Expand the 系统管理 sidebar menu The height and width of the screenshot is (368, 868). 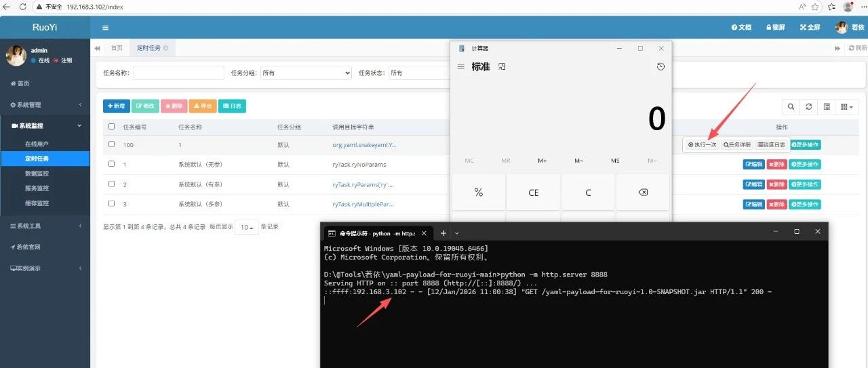(45, 105)
